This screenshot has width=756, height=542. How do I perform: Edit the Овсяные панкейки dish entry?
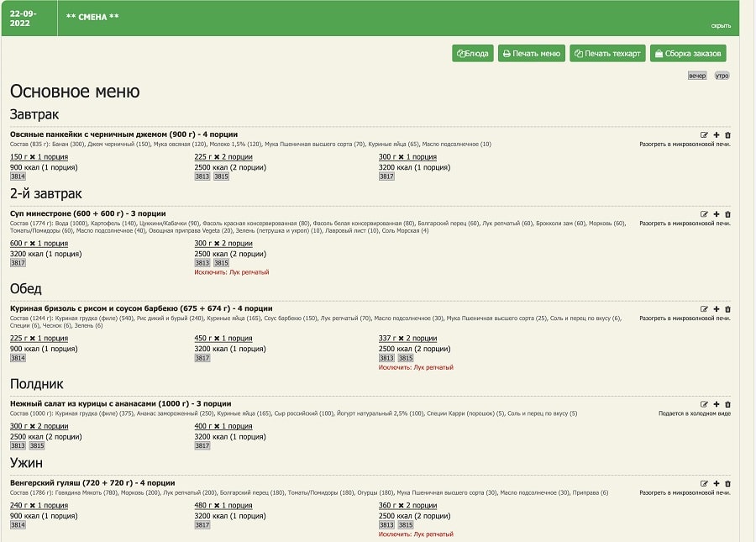coord(704,135)
